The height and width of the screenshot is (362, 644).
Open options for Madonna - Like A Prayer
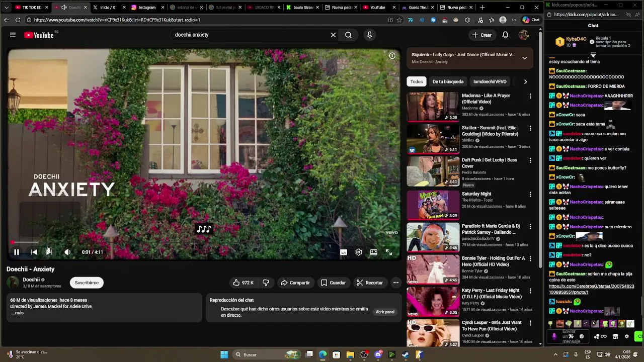[x=530, y=96]
